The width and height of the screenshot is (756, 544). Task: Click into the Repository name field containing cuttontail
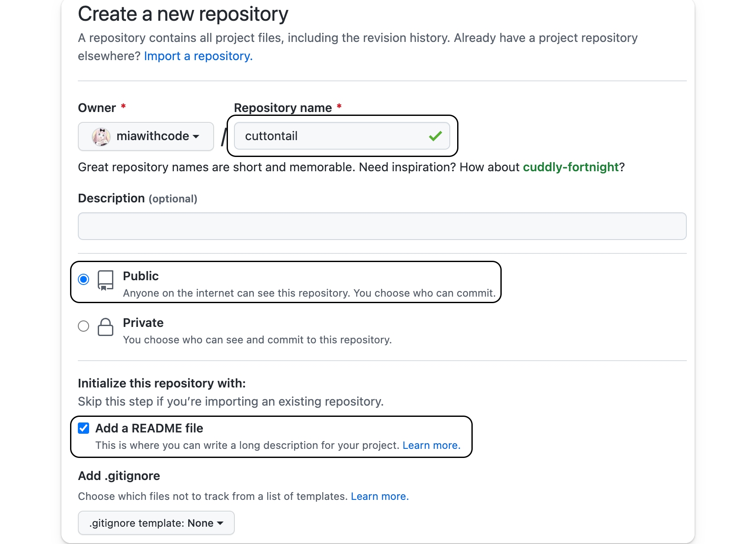[x=342, y=136]
